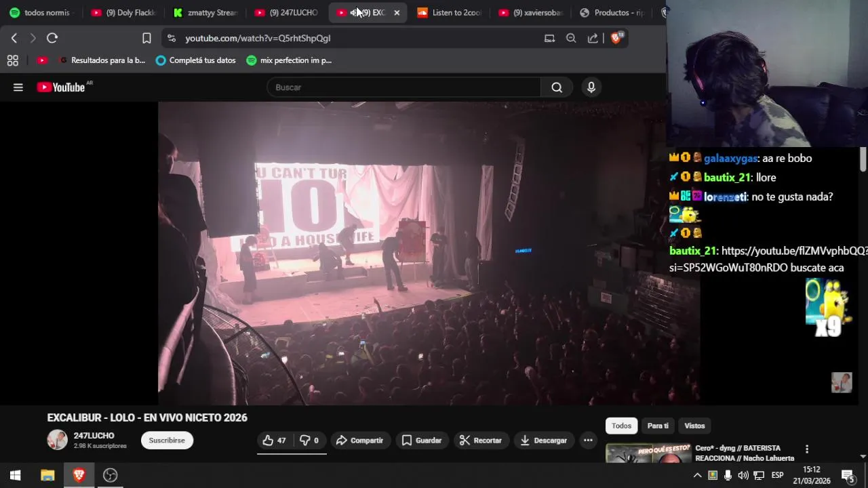Open the YouTube bookmark icon
This screenshot has height=488, width=868.
click(42, 60)
